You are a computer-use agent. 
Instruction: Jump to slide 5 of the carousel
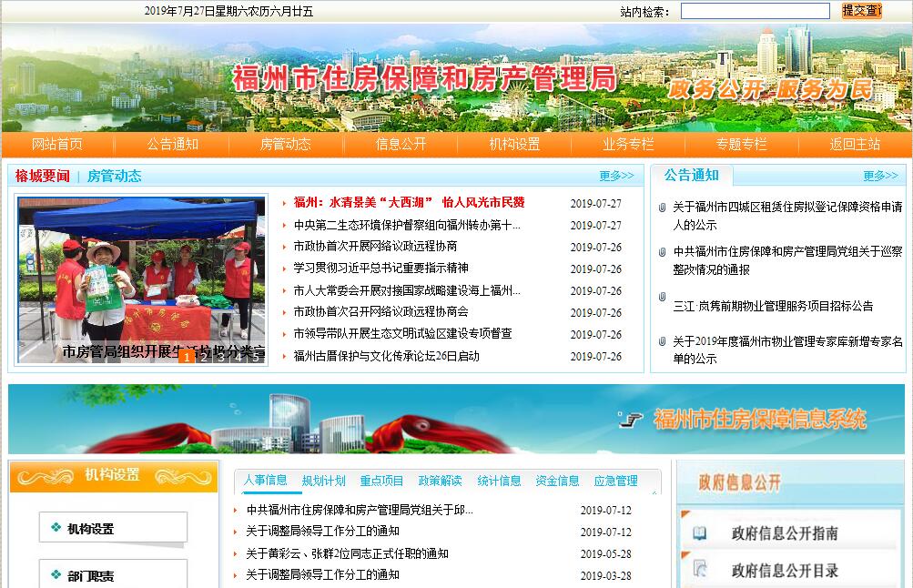(256, 357)
